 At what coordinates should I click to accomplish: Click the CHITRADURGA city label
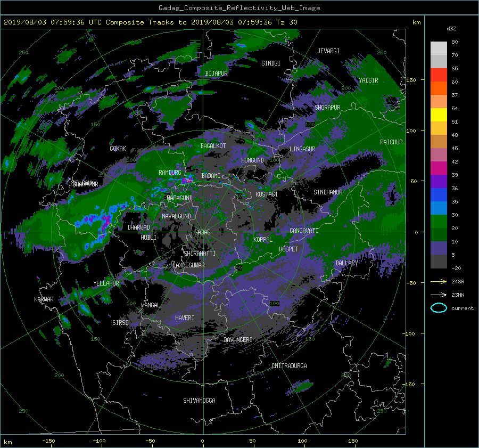289,366
